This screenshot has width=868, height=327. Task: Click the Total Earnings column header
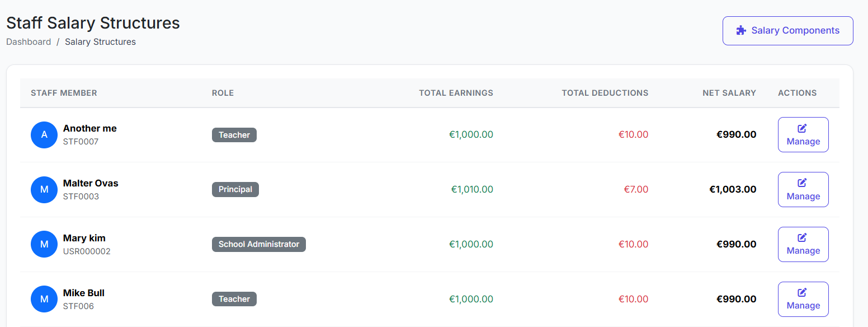click(456, 93)
